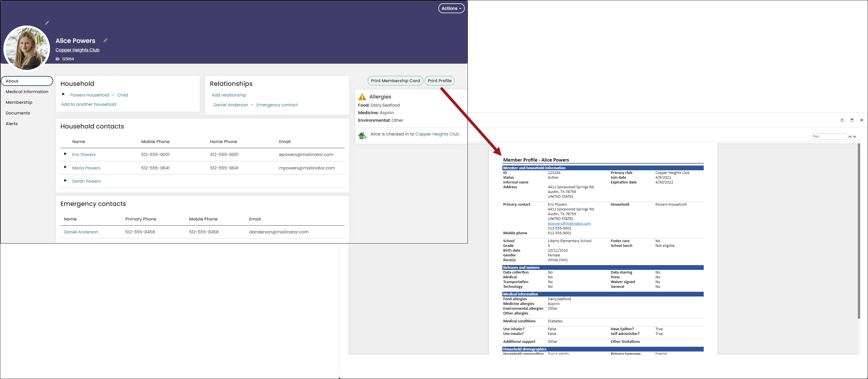Click Maria Powers' home phone 512-555-9641

(224, 168)
